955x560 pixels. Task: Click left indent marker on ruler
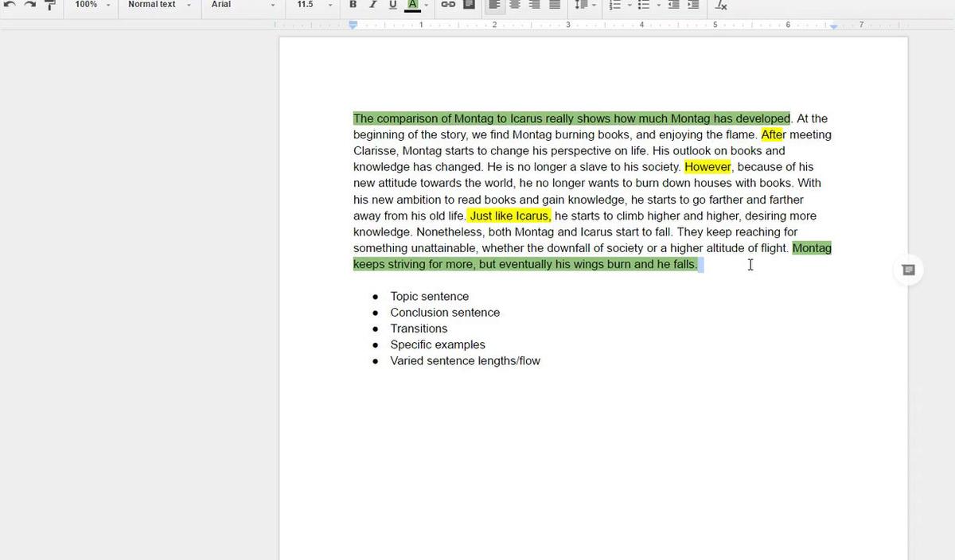pyautogui.click(x=353, y=26)
